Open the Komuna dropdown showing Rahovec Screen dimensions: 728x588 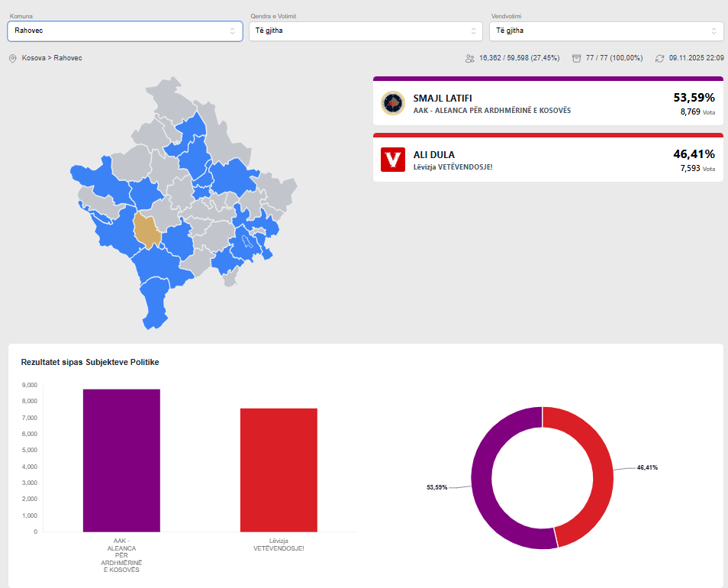click(x=124, y=31)
